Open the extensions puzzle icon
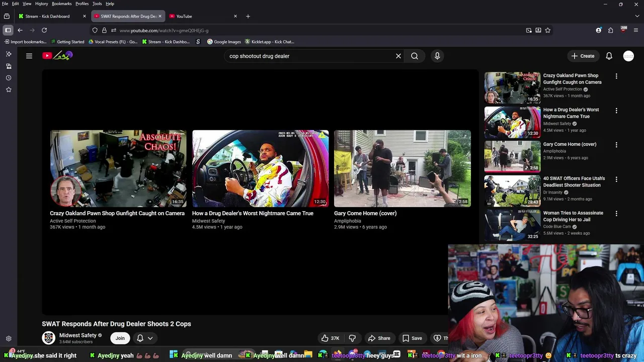 click(x=611, y=30)
